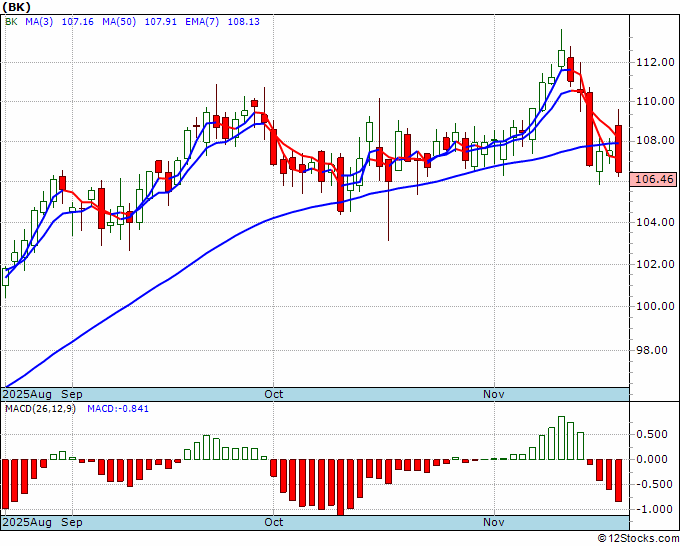Click the 110.00 price axis label
Screen dimensions: 680x546
(x=655, y=101)
